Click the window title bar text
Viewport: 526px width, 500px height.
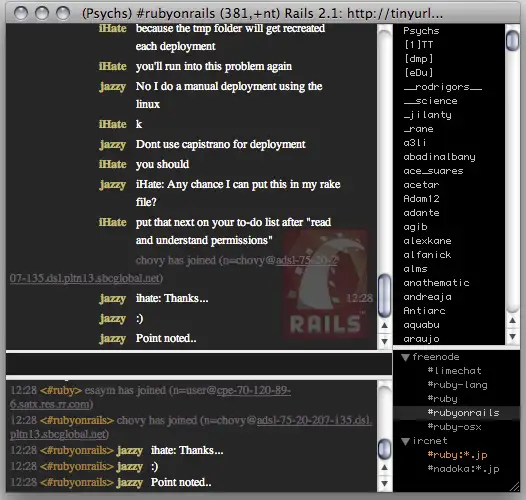click(262, 14)
